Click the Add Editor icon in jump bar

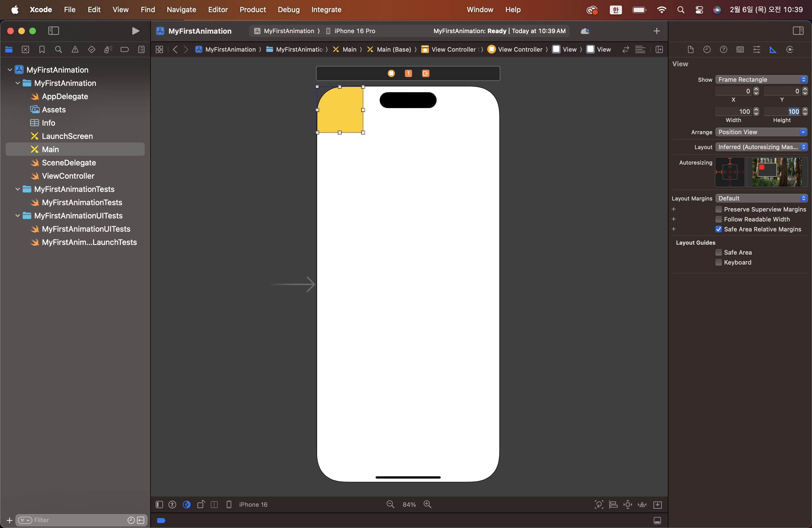[659, 50]
